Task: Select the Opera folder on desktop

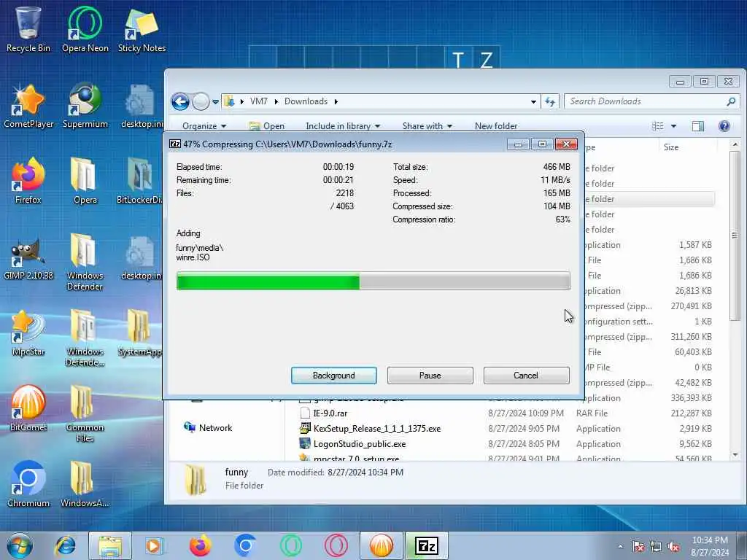Action: (x=85, y=181)
